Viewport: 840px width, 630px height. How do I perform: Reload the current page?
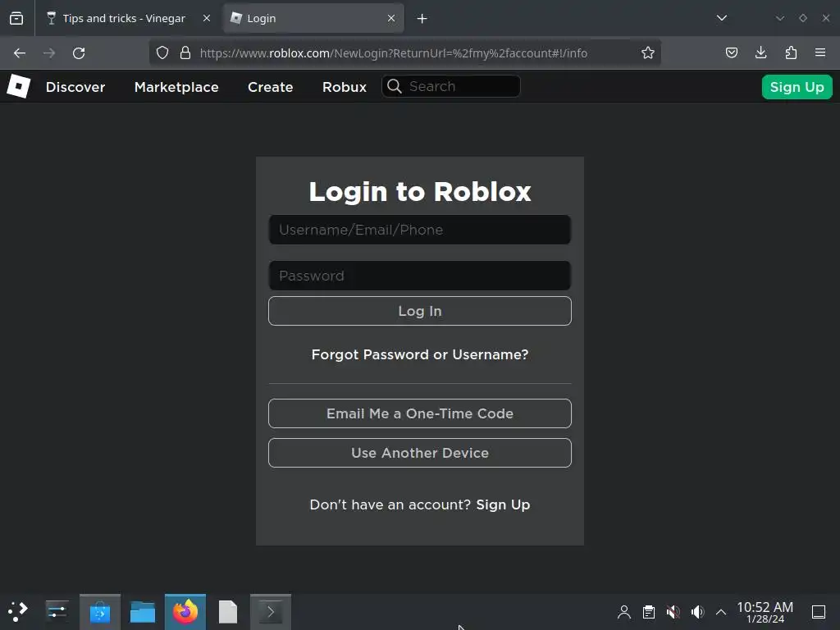79,53
